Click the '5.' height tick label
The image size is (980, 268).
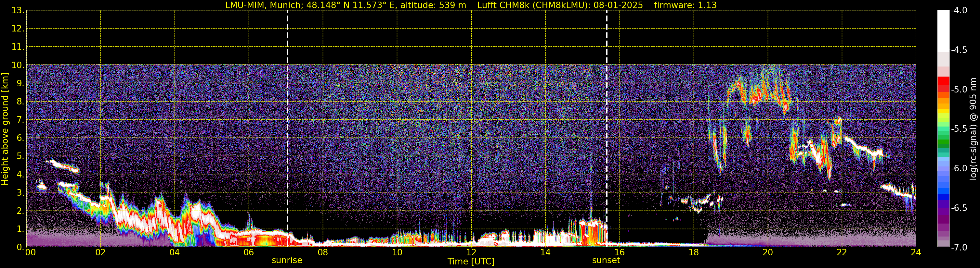pyautogui.click(x=20, y=156)
